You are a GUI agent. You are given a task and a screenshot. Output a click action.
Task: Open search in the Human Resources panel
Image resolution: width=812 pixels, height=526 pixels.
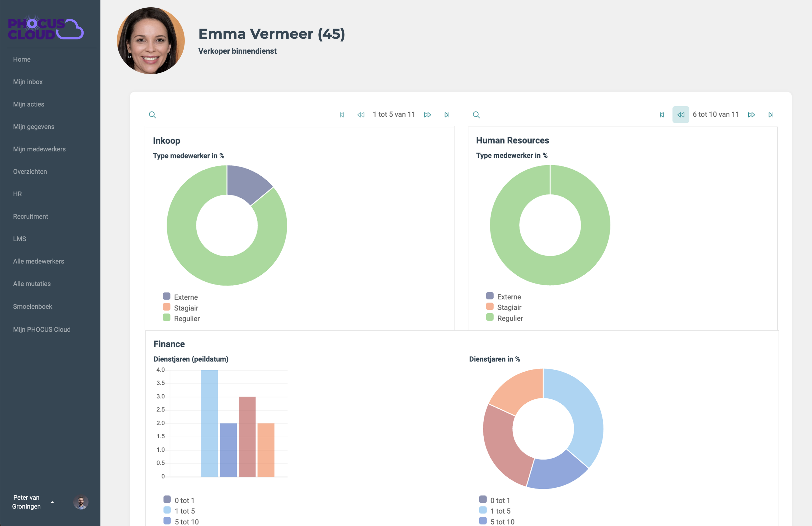[x=476, y=115]
